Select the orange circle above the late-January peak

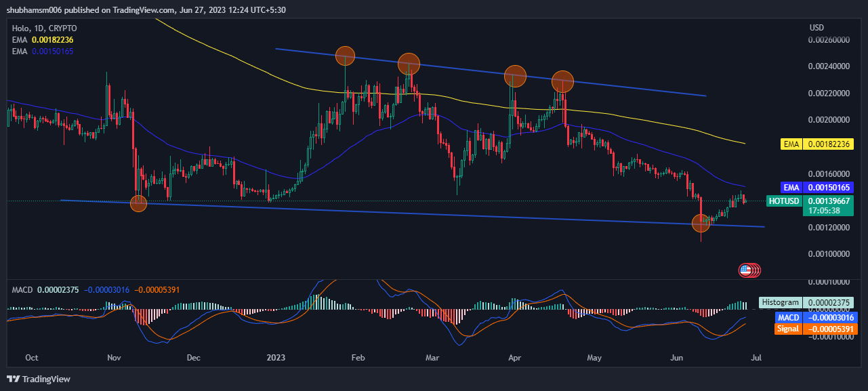[x=346, y=56]
